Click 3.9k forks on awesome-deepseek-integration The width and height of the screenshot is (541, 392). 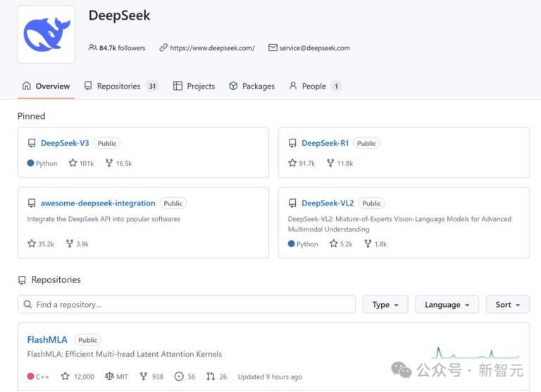coord(82,244)
